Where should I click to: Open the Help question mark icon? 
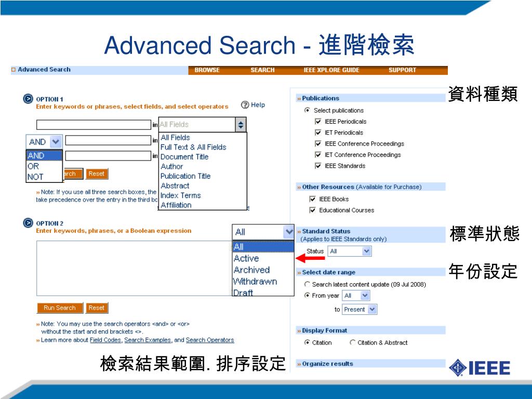pos(245,105)
